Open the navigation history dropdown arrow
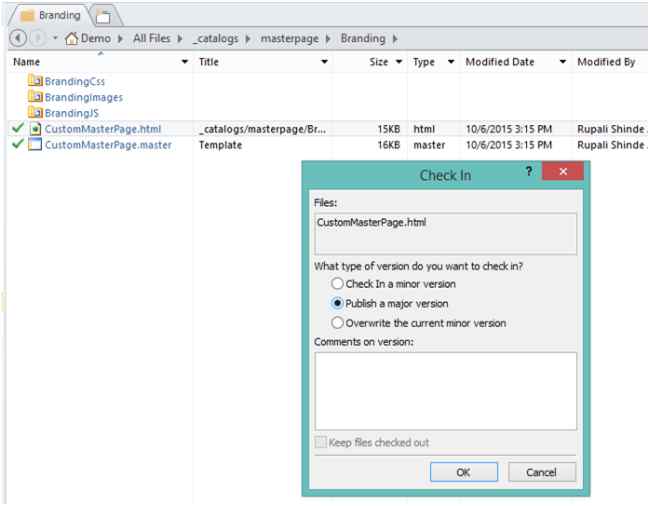The image size is (650, 506). click(55, 38)
